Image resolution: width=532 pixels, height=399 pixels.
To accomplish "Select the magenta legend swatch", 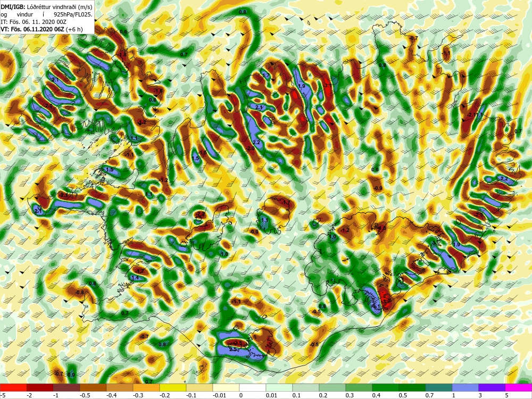I will [x=519, y=387].
